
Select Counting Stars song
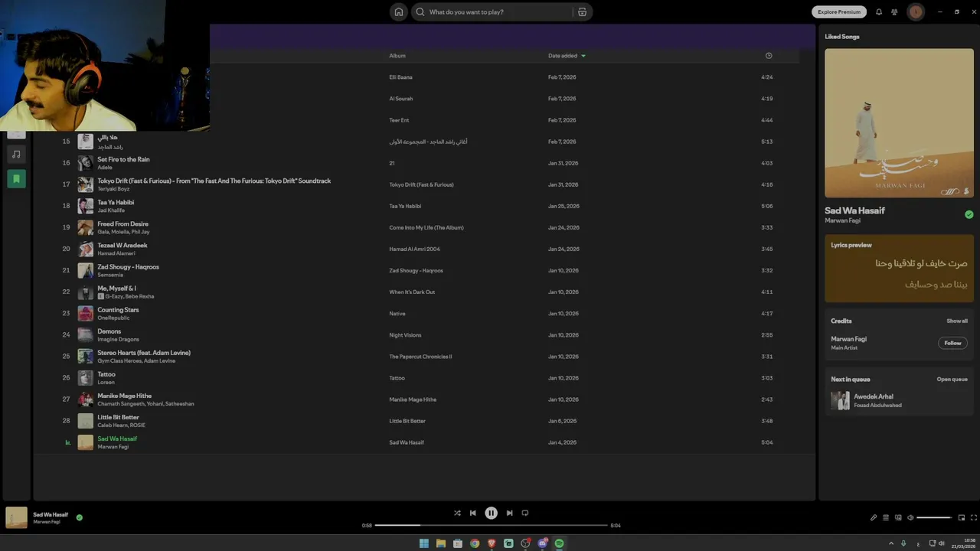[118, 309]
